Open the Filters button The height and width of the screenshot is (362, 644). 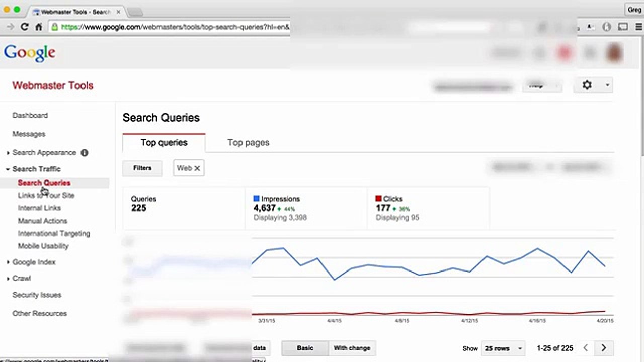(x=142, y=168)
